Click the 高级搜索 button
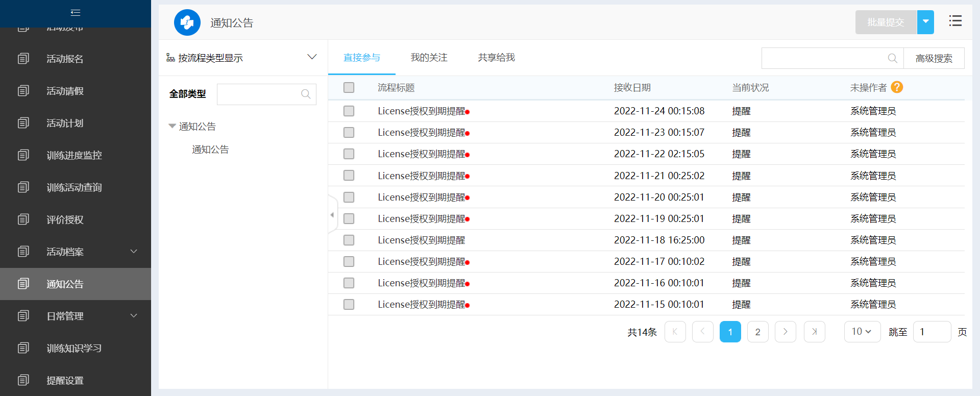980x396 pixels. coord(934,58)
